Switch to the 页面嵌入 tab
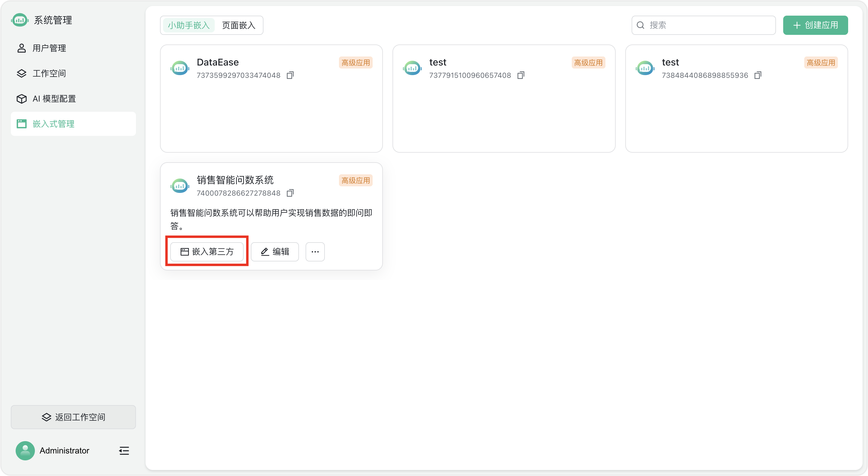Screen dimensions: 868x476 [x=239, y=25]
